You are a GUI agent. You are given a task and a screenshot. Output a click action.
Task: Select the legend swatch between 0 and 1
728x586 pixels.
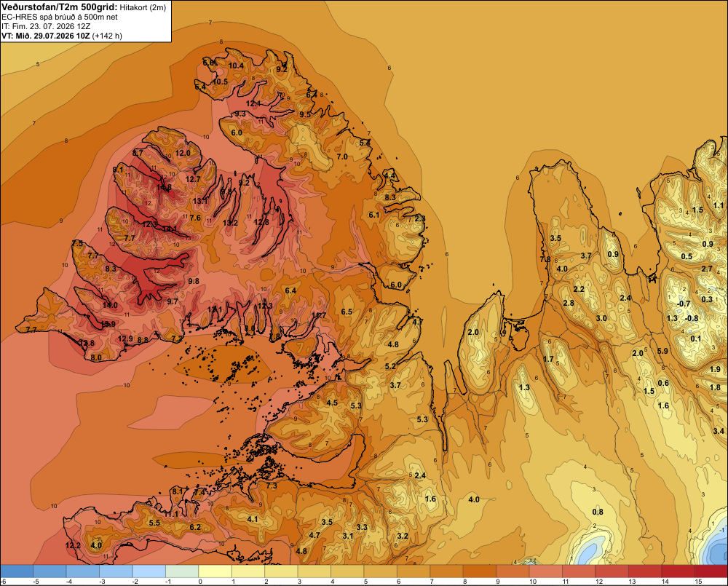click(215, 571)
